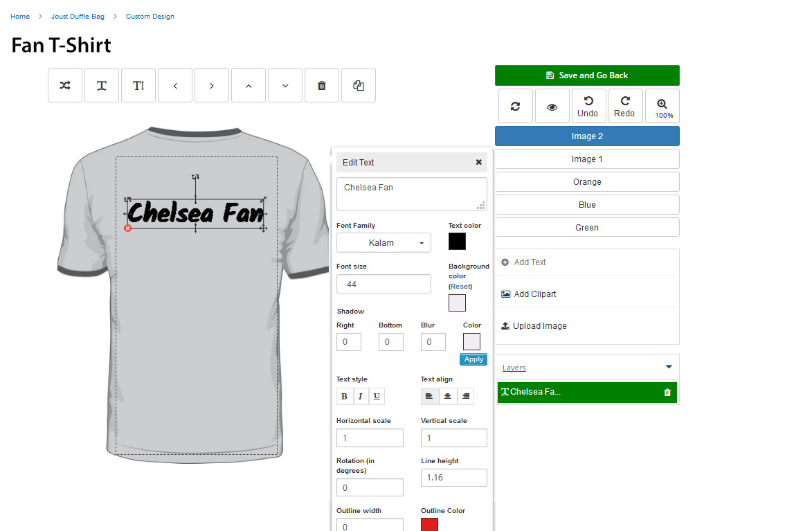The image size is (812, 531).
Task: Align text to the right
Action: [466, 396]
